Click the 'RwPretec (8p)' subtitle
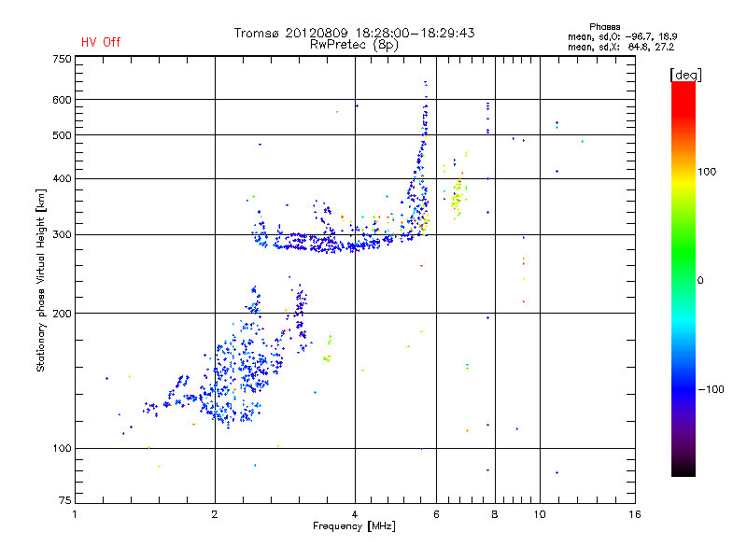 (354, 45)
